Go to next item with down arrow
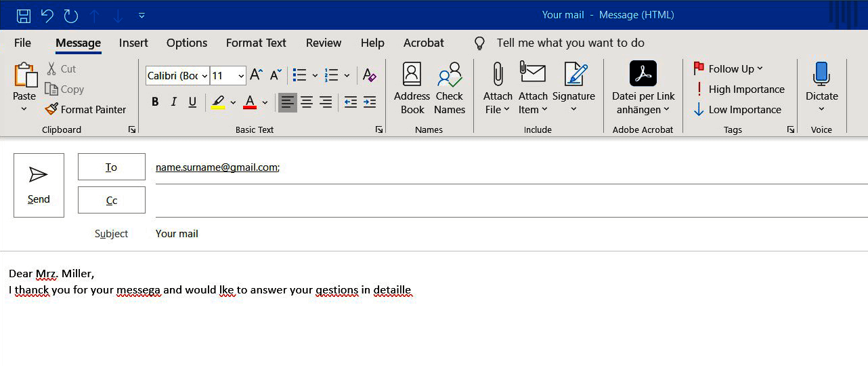868x366 pixels. [x=118, y=15]
